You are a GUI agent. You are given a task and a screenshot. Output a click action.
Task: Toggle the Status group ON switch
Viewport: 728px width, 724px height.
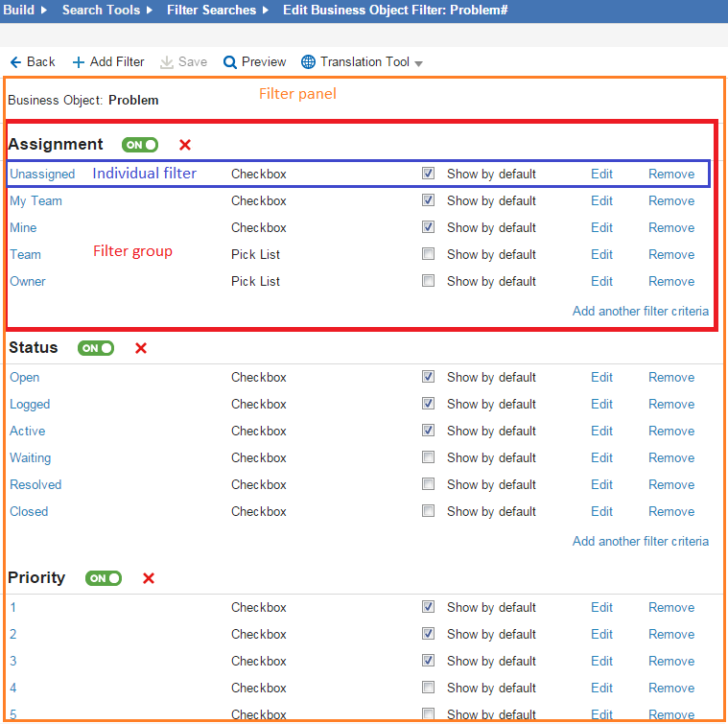click(96, 348)
